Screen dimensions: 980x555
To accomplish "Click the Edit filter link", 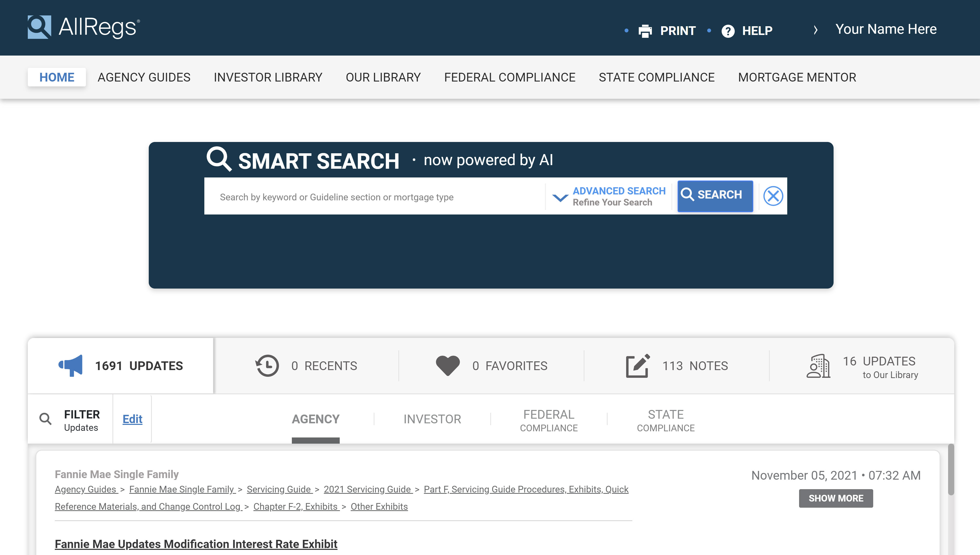I will pos(132,419).
